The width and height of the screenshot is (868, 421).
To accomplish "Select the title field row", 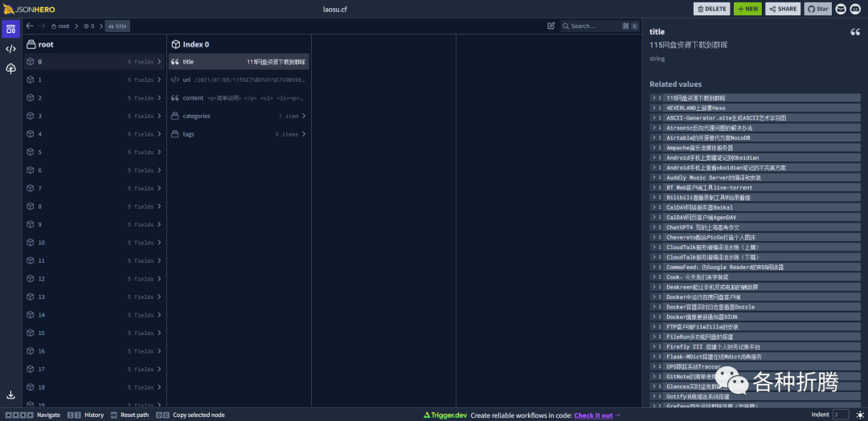I will [x=239, y=62].
